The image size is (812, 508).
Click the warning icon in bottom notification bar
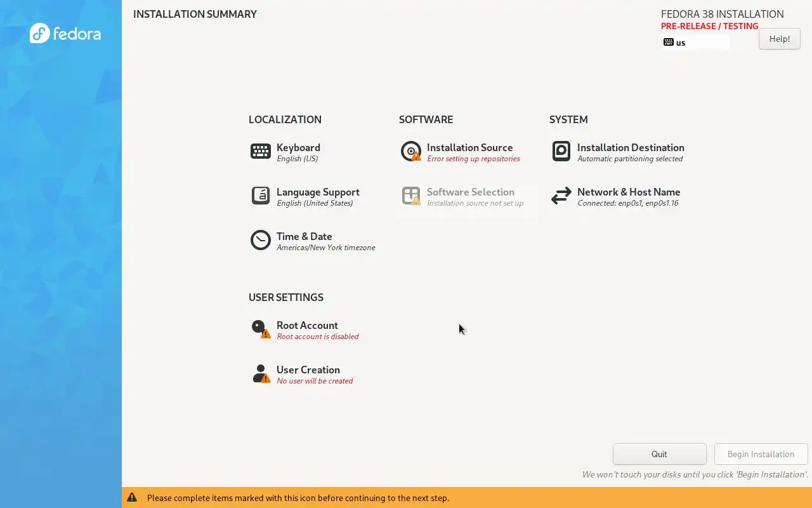pos(132,497)
